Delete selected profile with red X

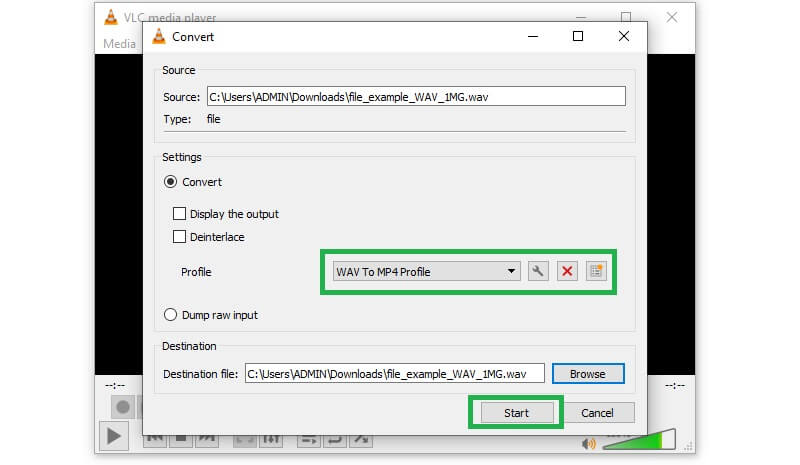(x=568, y=272)
